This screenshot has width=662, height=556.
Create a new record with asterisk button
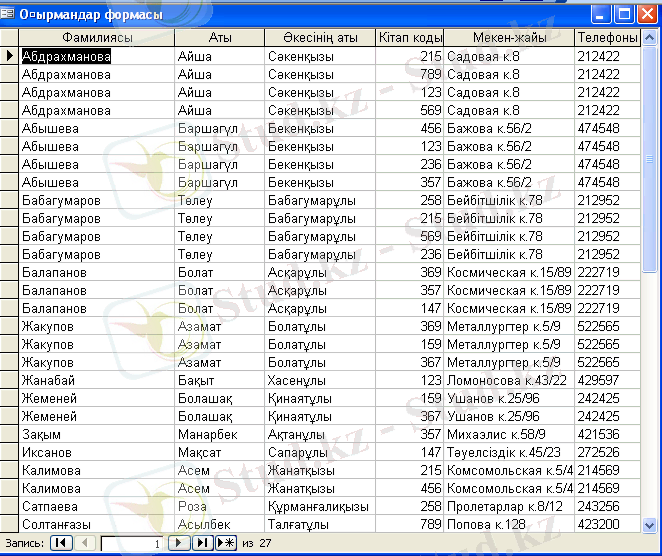226,543
